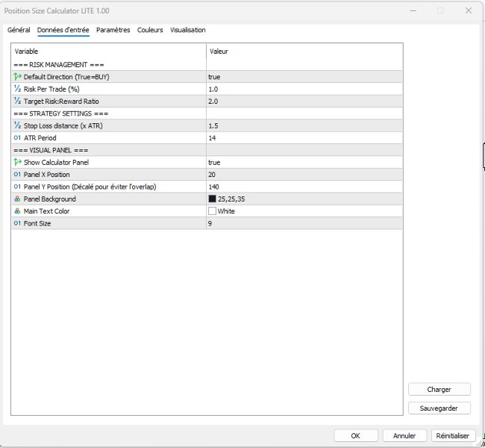Click the color icon beside Main Text Color

click(x=17, y=211)
